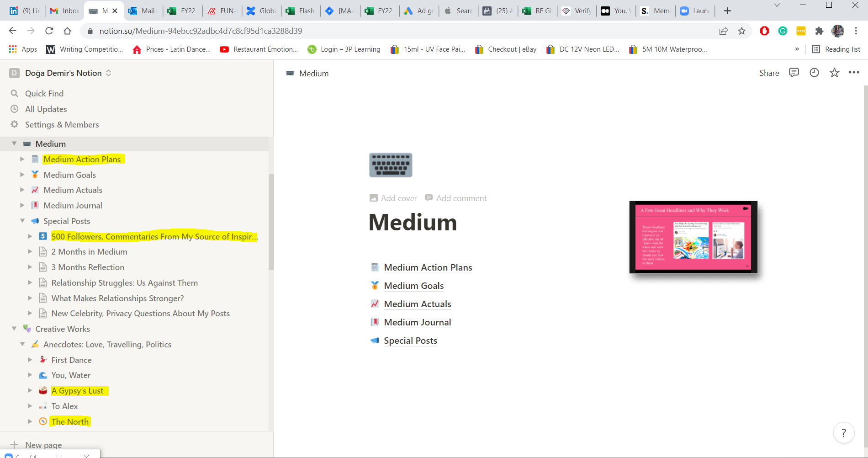
Task: Open the pink headlines image thumbnail
Action: point(693,237)
